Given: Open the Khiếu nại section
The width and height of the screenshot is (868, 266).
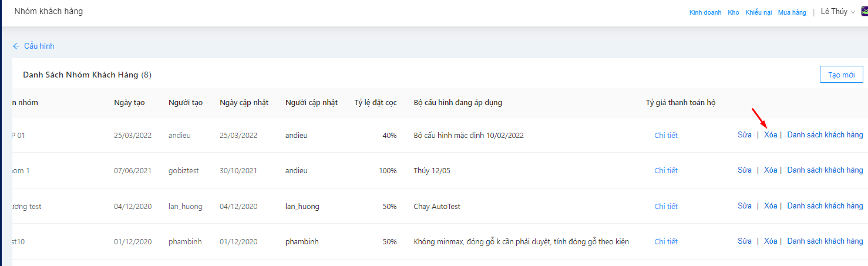Looking at the screenshot, I should click(x=758, y=12).
